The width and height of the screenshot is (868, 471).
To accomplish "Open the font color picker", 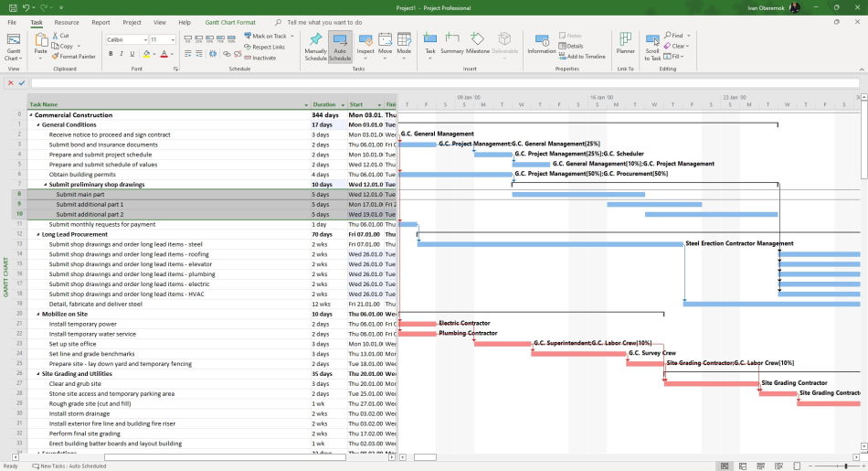I will (x=165, y=54).
